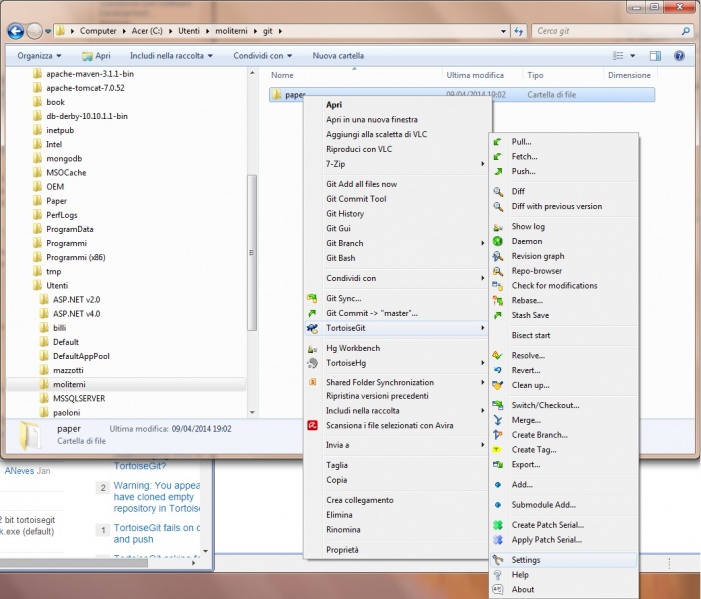Open the Condividi con toolbar dropdown

tap(262, 56)
